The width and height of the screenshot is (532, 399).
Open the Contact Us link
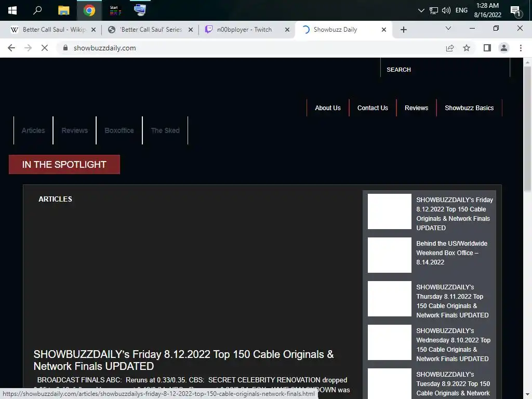[373, 108]
